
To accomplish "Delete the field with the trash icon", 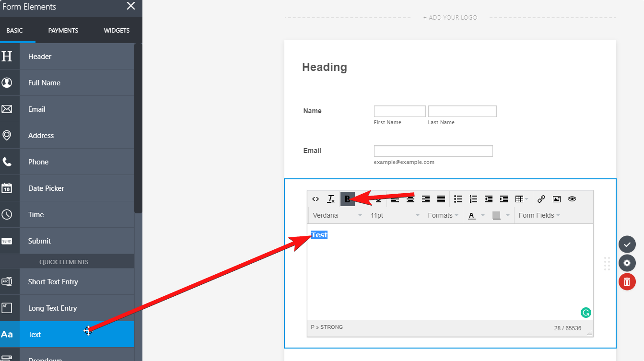I will coord(627,282).
